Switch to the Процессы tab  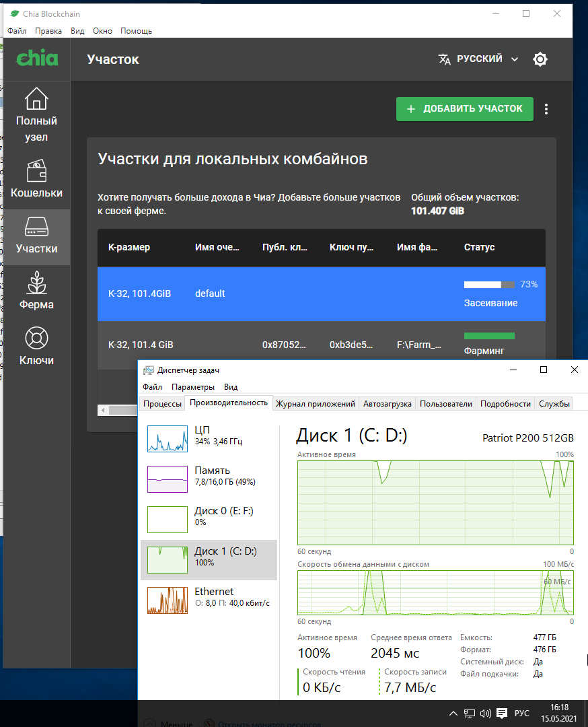click(162, 404)
